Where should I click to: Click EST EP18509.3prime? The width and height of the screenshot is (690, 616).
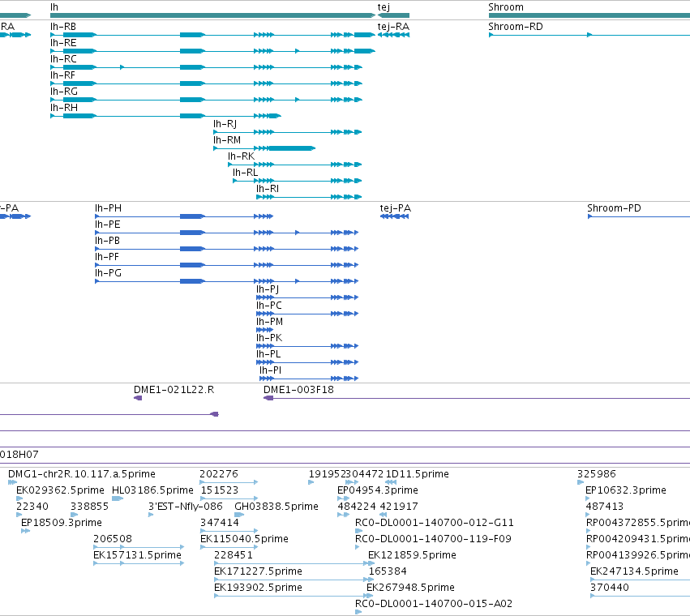(x=62, y=523)
